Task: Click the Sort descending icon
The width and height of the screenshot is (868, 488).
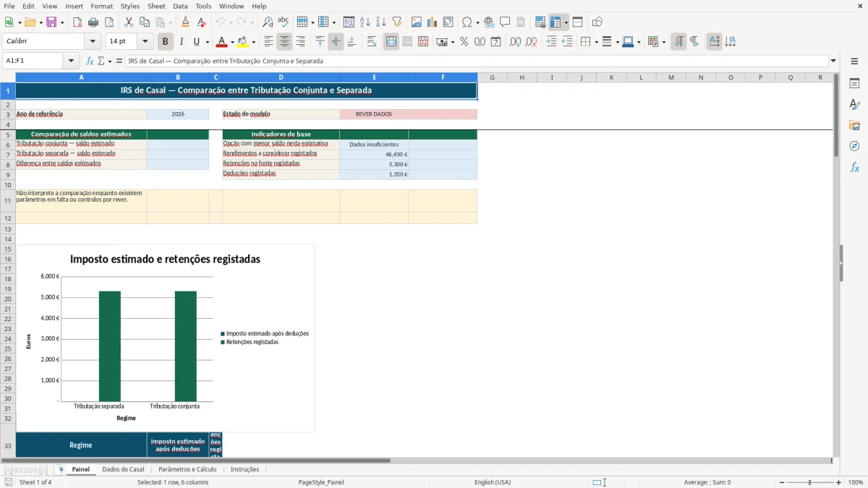Action: coord(381,22)
